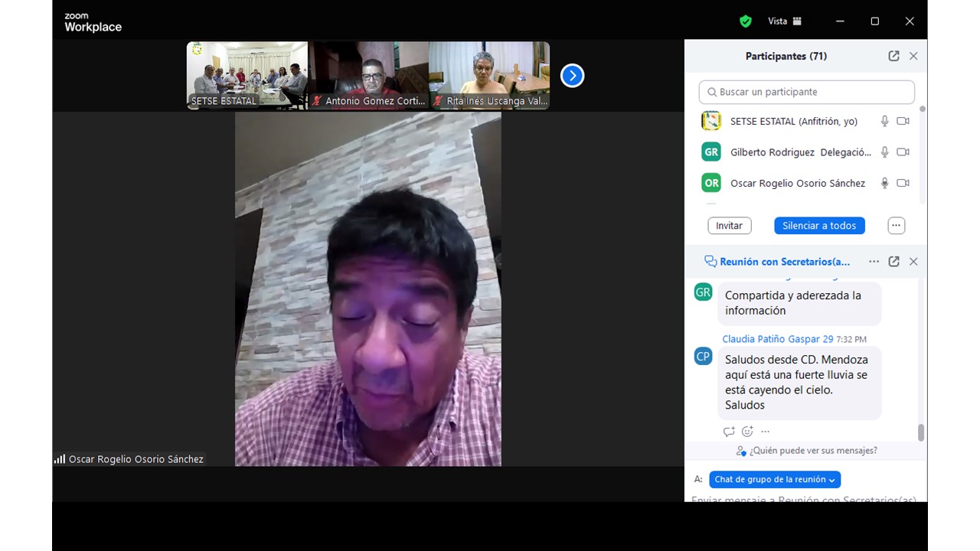Show next video thumbnails with arrow
The height and width of the screenshot is (551, 980).
(x=572, y=76)
